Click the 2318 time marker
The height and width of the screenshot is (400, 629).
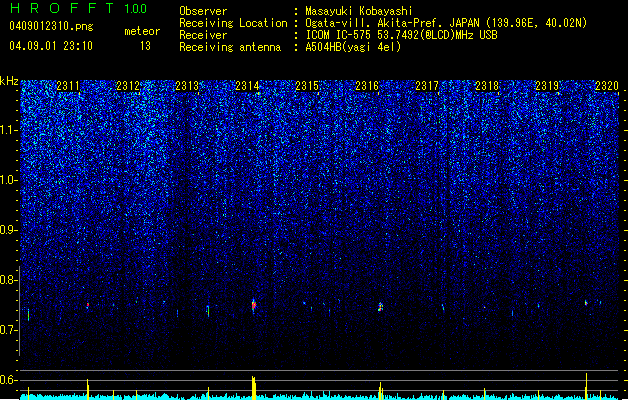487,86
